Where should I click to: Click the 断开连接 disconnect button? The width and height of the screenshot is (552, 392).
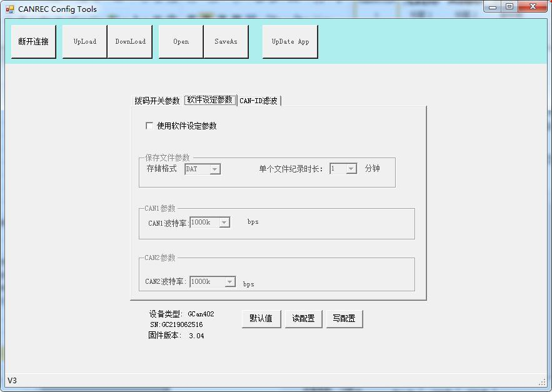coord(34,42)
